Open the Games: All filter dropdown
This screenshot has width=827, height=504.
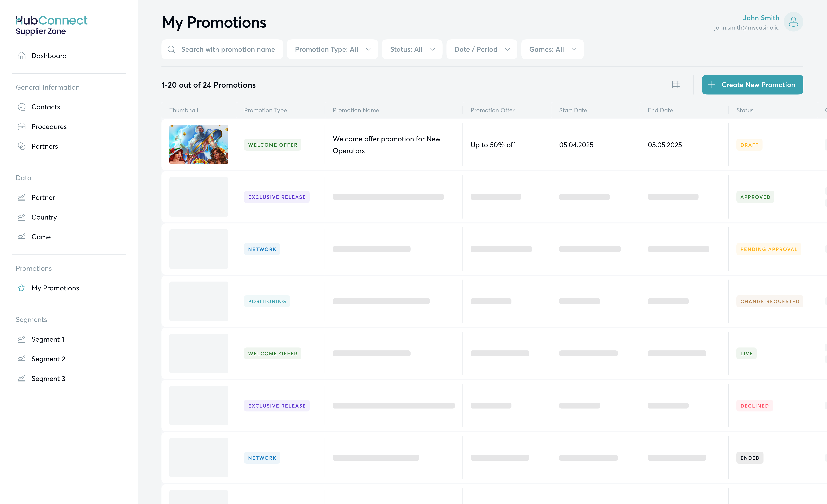pos(552,49)
